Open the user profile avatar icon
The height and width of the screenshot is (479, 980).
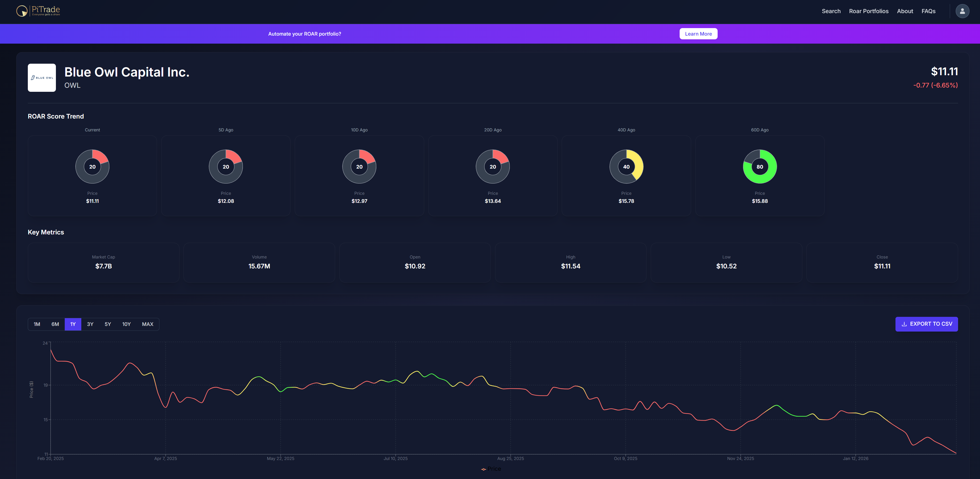click(x=962, y=11)
